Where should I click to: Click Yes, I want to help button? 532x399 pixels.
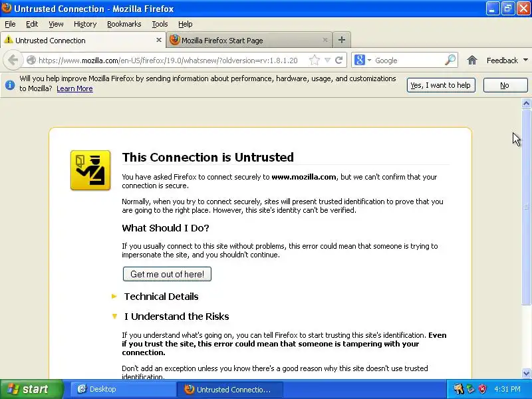point(441,85)
